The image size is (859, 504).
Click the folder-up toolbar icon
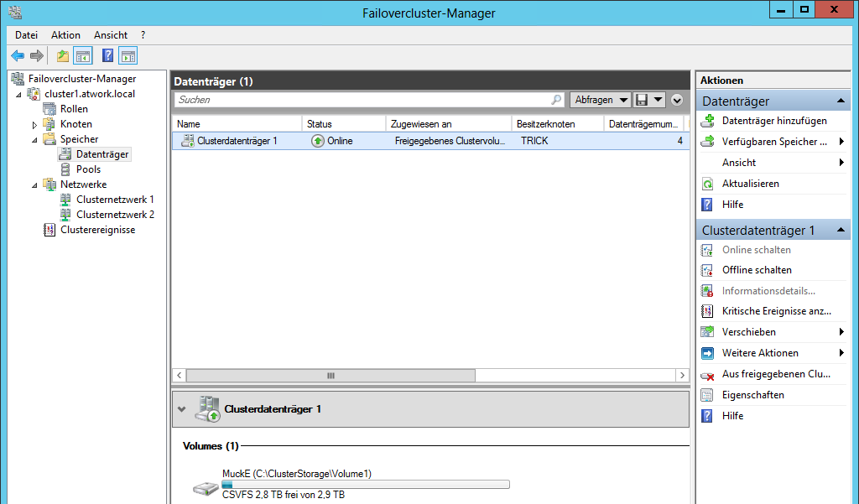click(63, 56)
